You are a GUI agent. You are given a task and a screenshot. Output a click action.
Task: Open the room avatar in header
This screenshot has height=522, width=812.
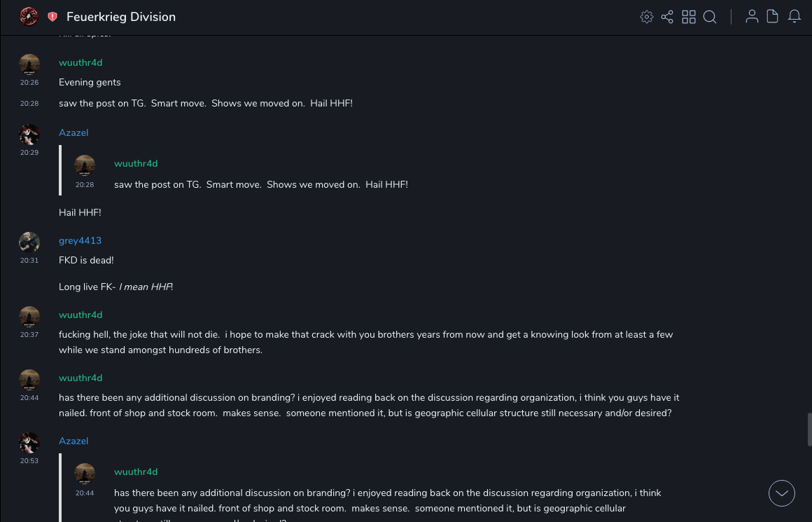[x=29, y=17]
